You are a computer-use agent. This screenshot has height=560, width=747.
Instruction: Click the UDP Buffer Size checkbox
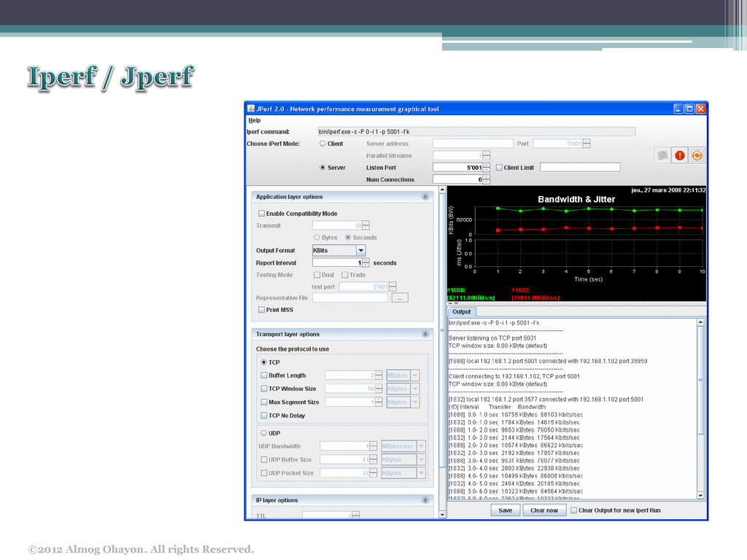click(264, 459)
